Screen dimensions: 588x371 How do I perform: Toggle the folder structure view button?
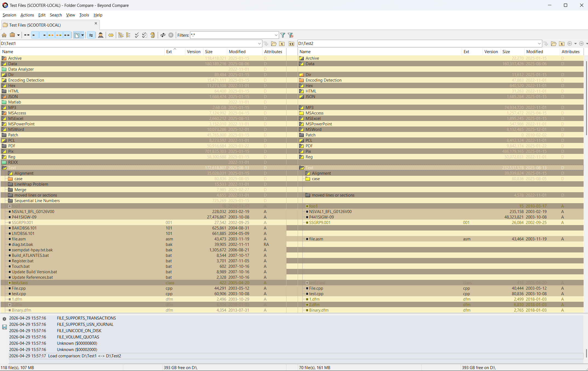pos(77,35)
